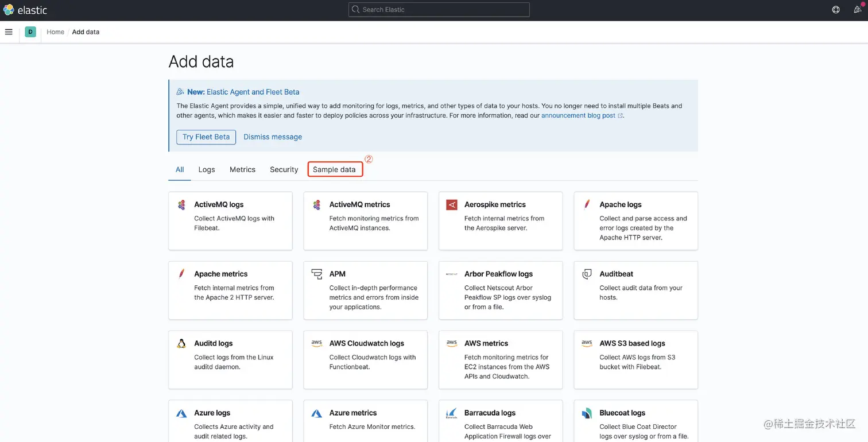Switch to the Metrics tab
The height and width of the screenshot is (442, 868).
[242, 169]
